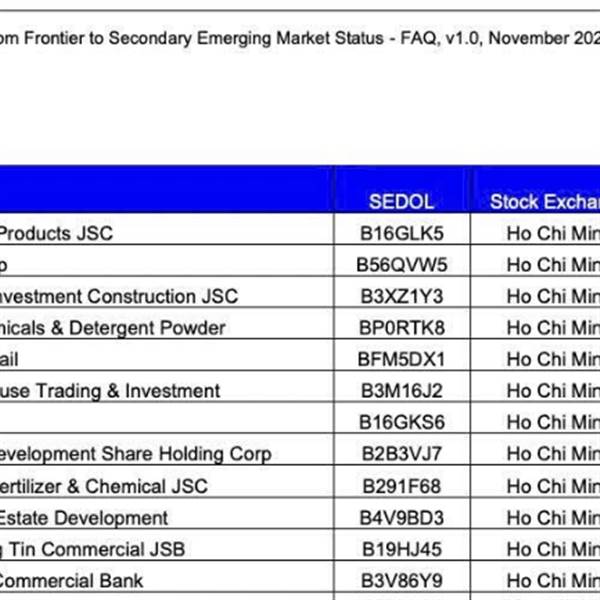Viewport: 600px width, 600px height.
Task: Click the B3M16J2 table cell
Action: (x=401, y=391)
